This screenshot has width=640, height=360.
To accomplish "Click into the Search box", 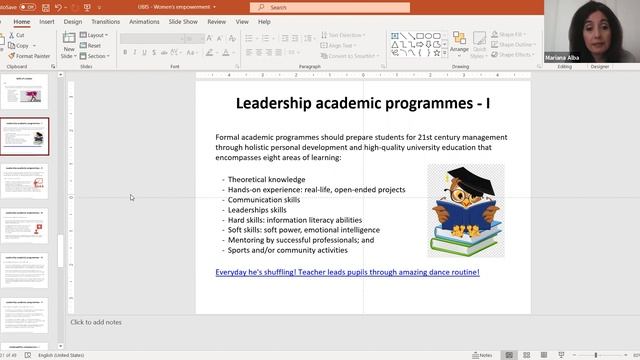I will tap(330, 7).
